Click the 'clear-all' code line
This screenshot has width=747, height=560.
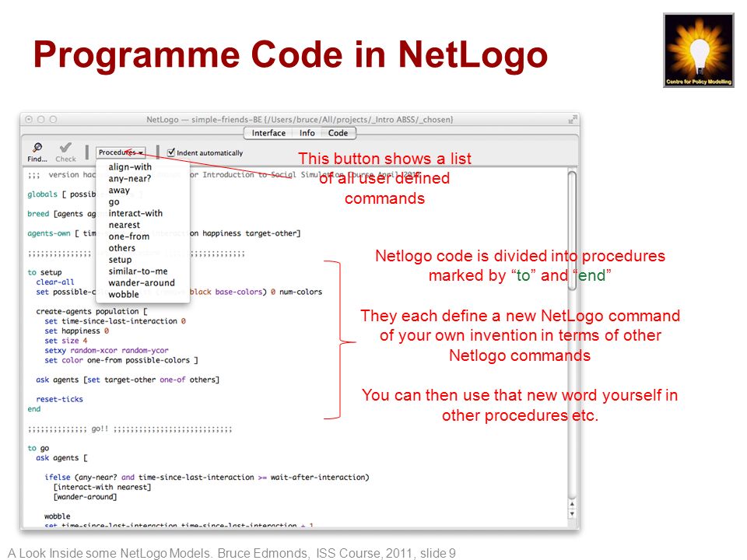tap(55, 282)
